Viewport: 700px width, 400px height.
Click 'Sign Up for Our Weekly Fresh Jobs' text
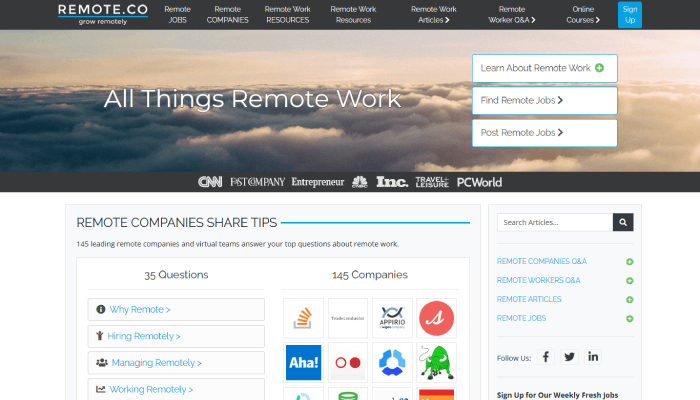558,395
